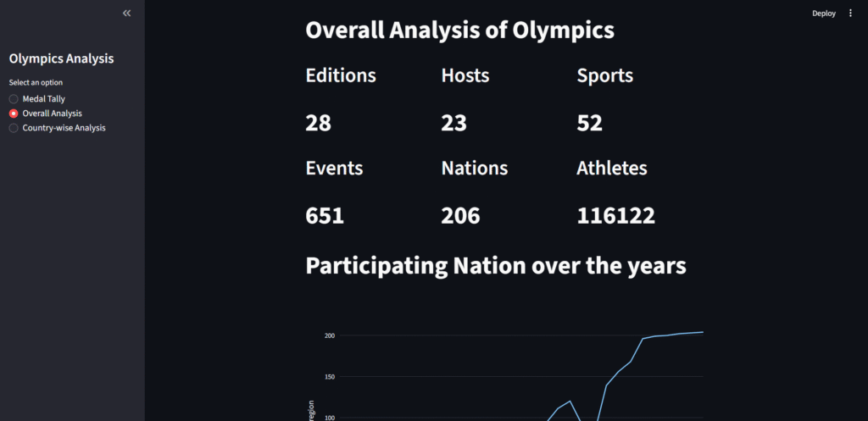868x421 pixels.
Task: Click the Deploy button
Action: tap(823, 14)
